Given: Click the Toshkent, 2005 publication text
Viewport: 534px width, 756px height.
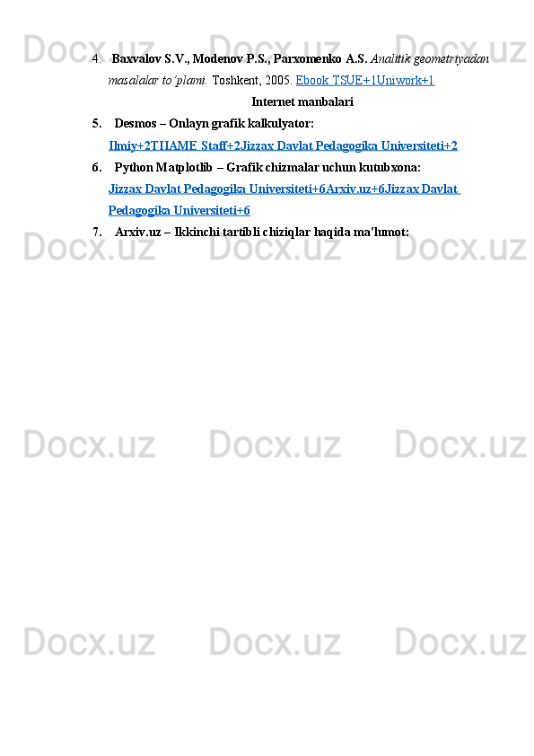Looking at the screenshot, I should pyautogui.click(x=252, y=81).
